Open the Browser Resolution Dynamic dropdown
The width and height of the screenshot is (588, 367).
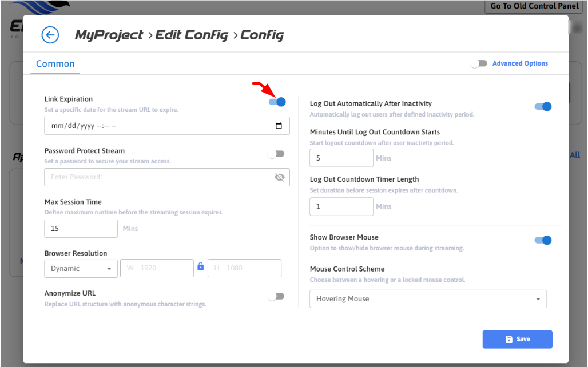[x=81, y=269]
